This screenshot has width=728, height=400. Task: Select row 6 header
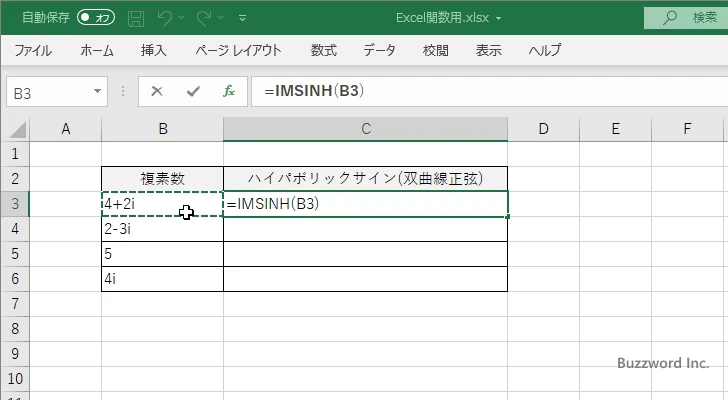[15, 279]
